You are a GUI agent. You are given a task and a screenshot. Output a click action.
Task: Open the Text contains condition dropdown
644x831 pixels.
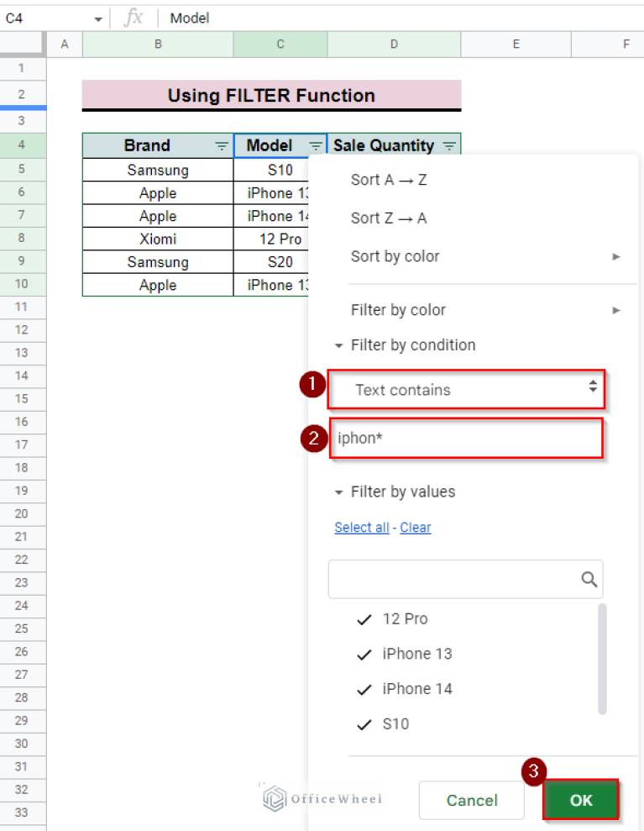[x=466, y=390]
